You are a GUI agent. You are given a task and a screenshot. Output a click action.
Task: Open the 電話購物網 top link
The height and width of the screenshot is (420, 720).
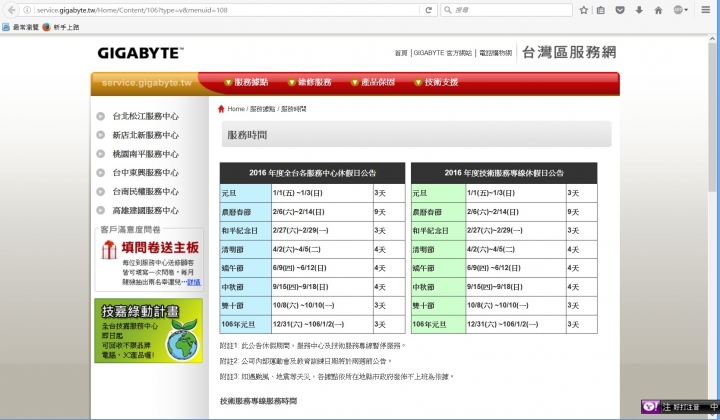[x=495, y=53]
